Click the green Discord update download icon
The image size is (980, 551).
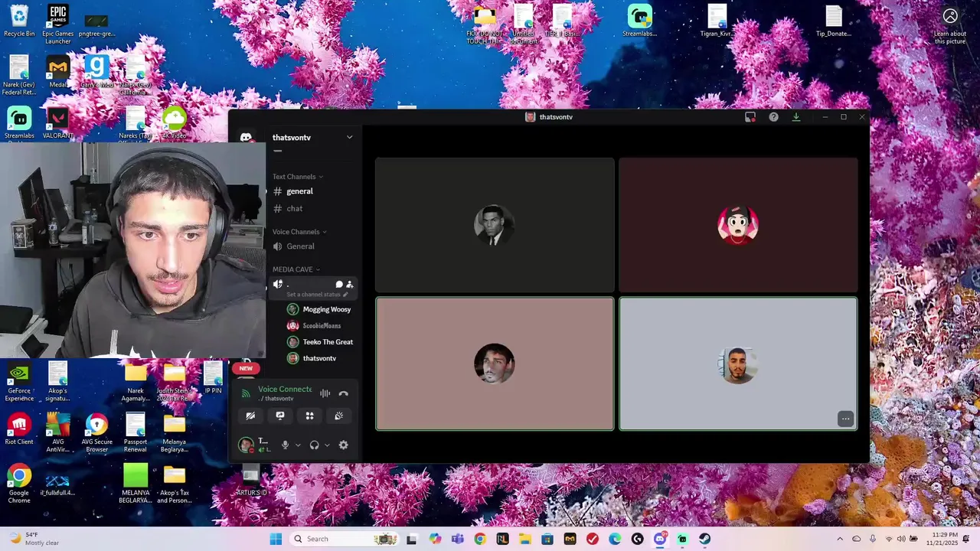[796, 117]
